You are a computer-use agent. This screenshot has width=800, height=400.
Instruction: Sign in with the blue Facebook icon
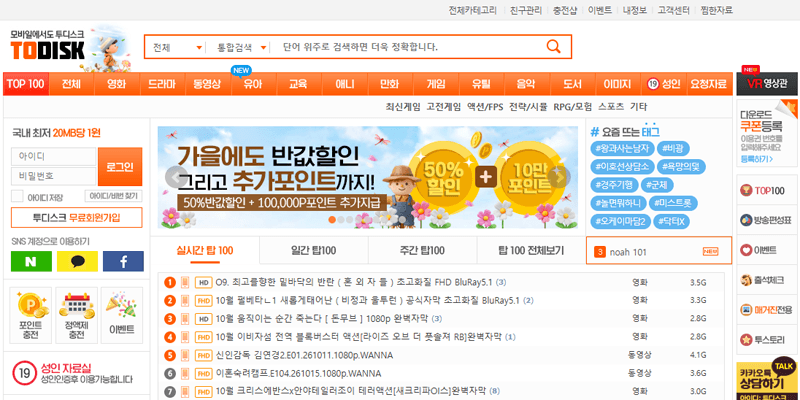[123, 261]
